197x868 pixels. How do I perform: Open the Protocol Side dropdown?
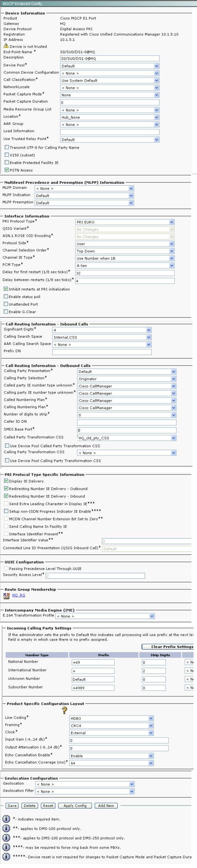pyautogui.click(x=125, y=244)
